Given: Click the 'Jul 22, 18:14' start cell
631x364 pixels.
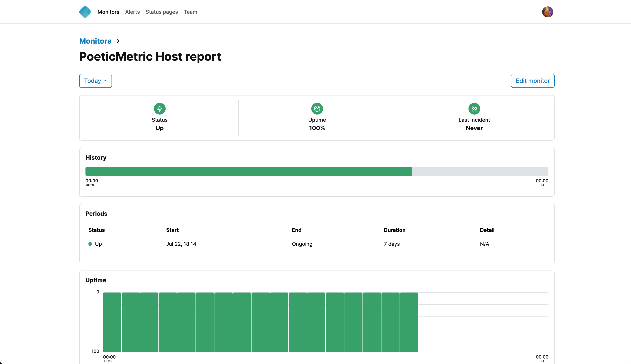Looking at the screenshot, I should 181,244.
